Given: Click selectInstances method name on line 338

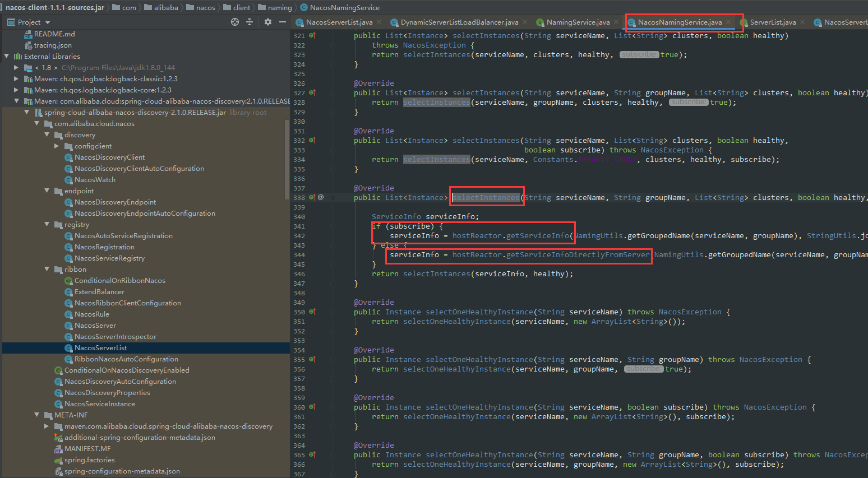Looking at the screenshot, I should [x=486, y=197].
